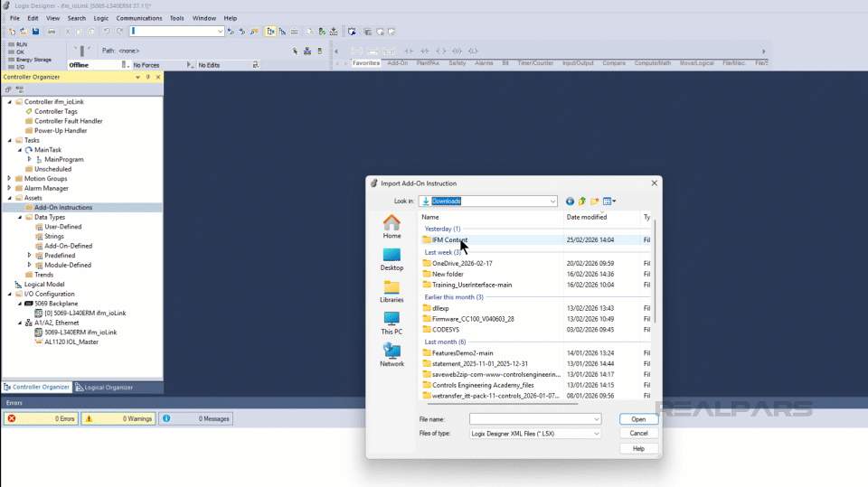868x487 pixels.
Task: Click the Examine On contact instruction icon
Action: [409, 51]
